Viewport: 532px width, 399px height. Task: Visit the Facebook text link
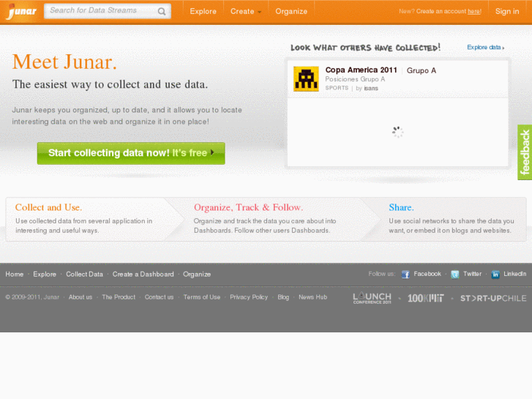tap(427, 274)
